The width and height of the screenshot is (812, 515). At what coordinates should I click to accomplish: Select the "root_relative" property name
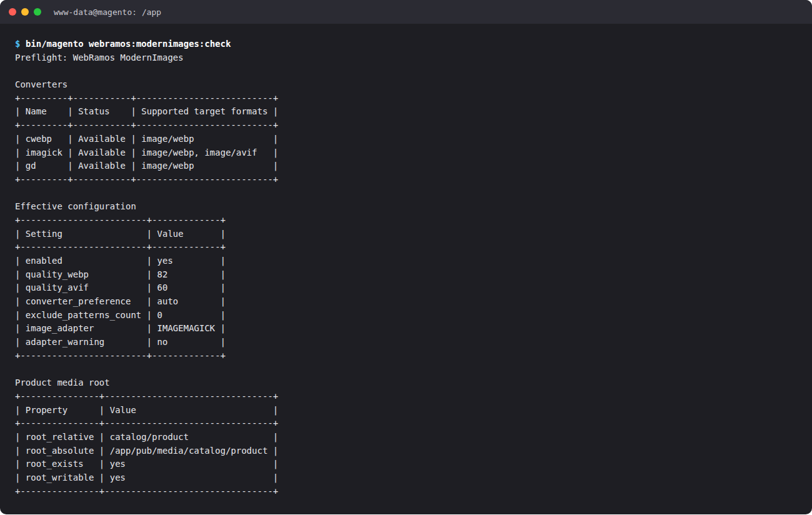pos(60,437)
